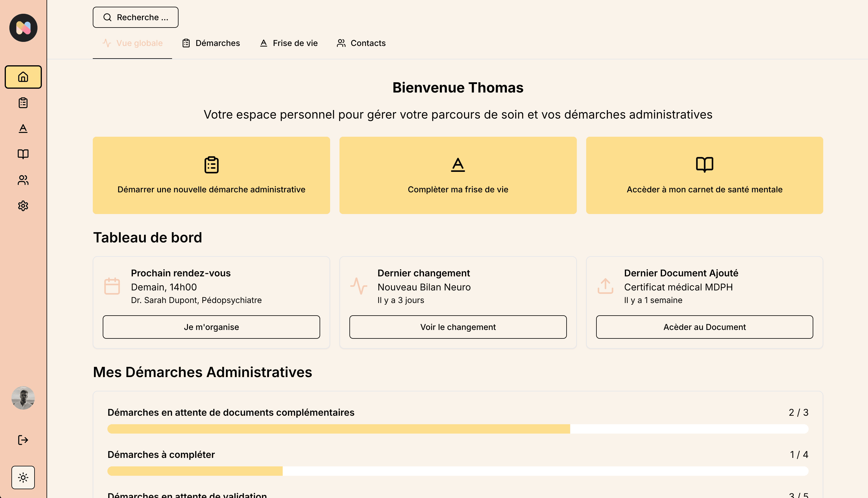Open the Frise de vie sidebar icon

[23, 128]
